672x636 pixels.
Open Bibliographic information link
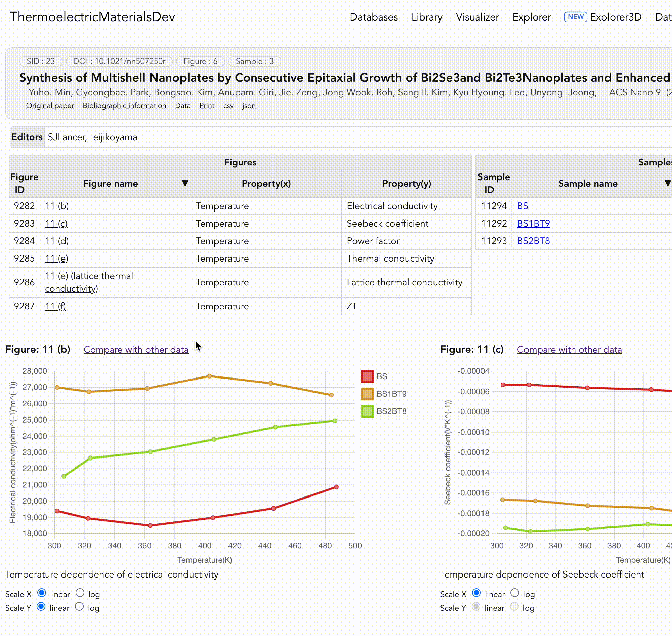(x=124, y=106)
